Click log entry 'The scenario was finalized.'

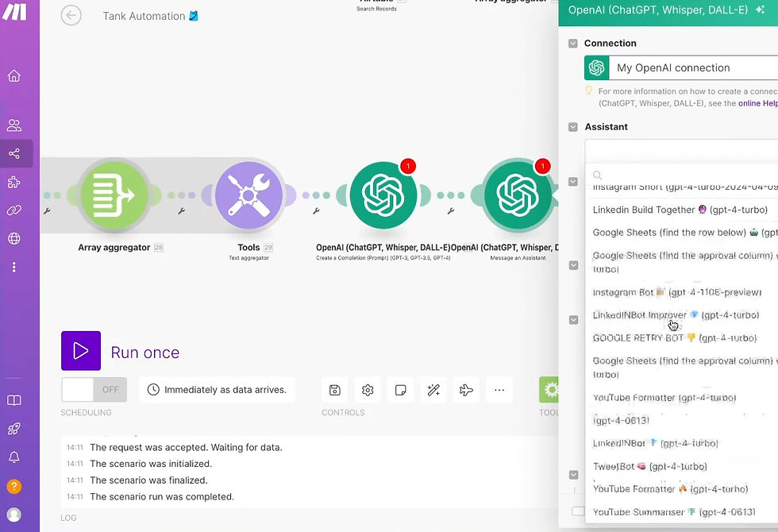pos(149,480)
